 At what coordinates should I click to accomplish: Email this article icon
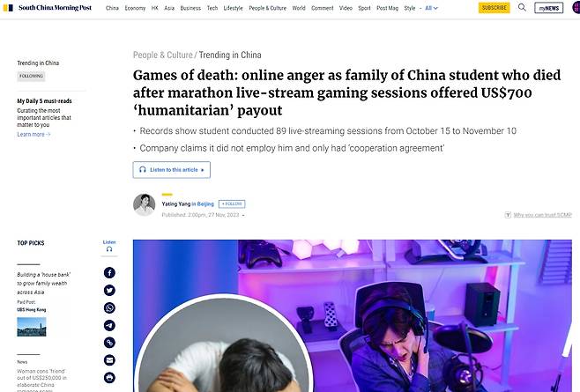coord(109,360)
